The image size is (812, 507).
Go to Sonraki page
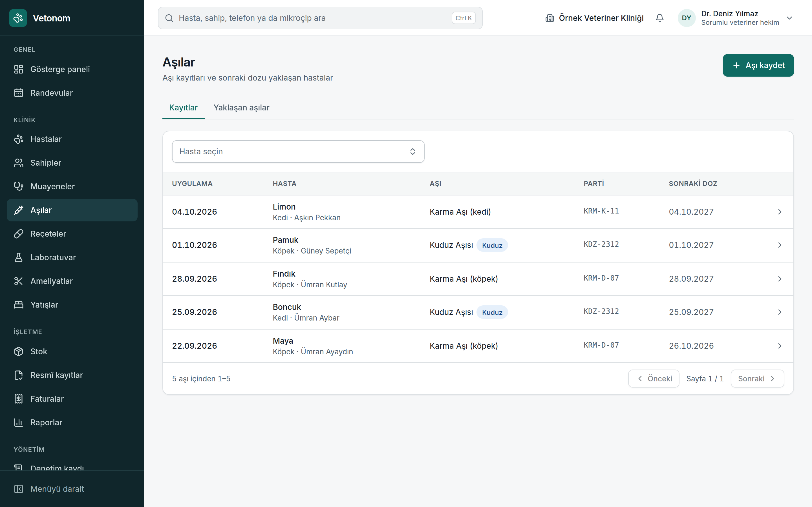click(757, 379)
